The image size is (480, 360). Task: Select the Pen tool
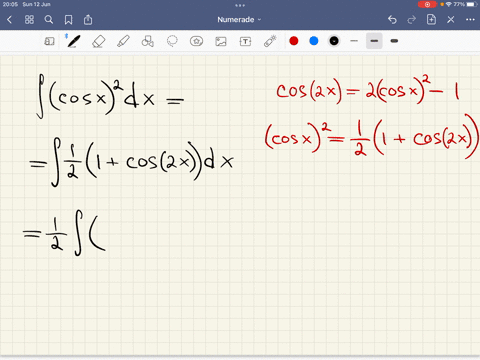(x=74, y=41)
